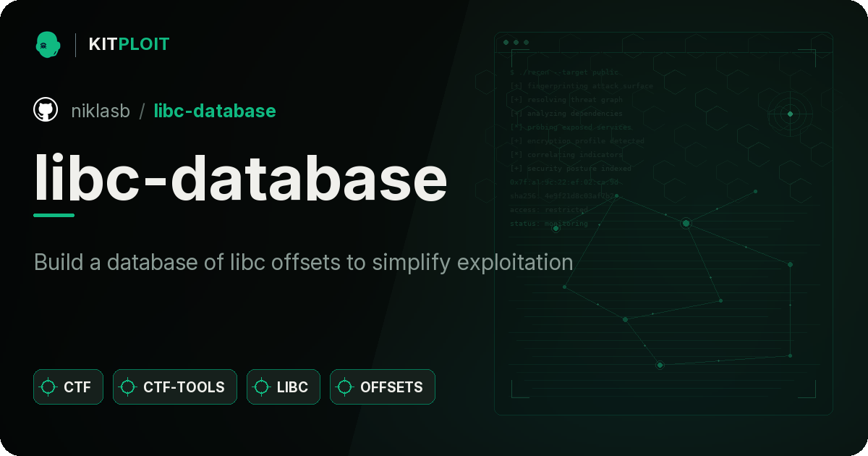
Task: Click the description "Build a database of libc offsets"
Action: coord(304,262)
